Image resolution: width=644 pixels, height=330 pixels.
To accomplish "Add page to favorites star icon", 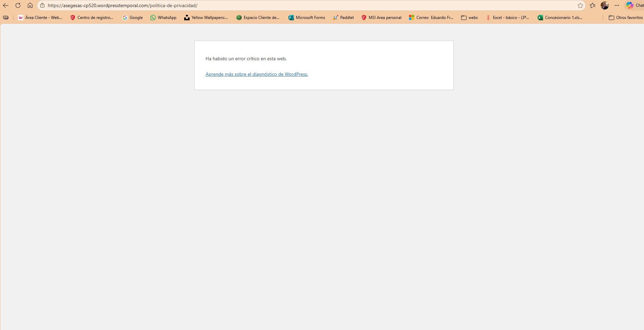I will pos(580,5).
